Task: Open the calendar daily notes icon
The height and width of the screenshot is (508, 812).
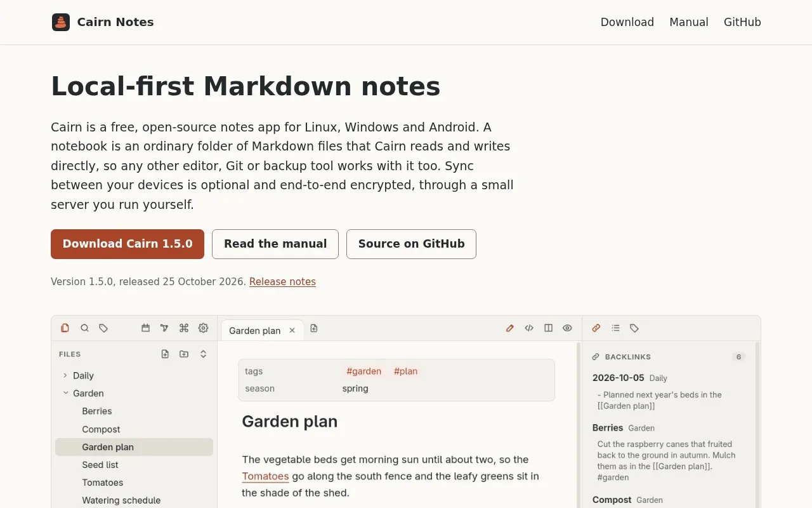Action: (x=146, y=328)
